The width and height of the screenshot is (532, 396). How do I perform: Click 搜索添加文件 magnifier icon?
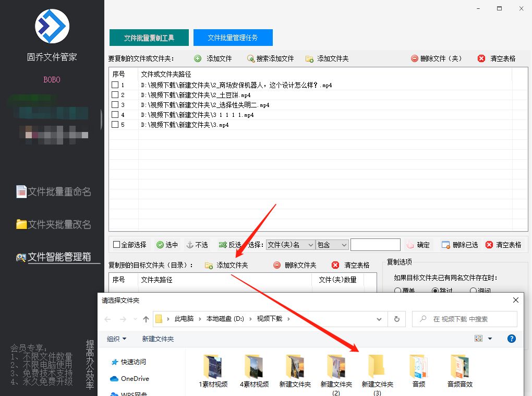251,59
